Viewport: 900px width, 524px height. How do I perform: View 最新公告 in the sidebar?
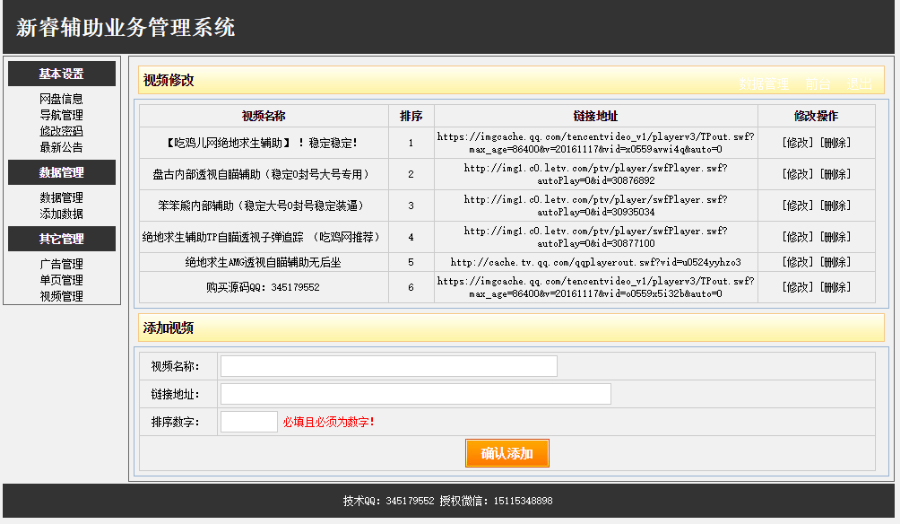61,147
